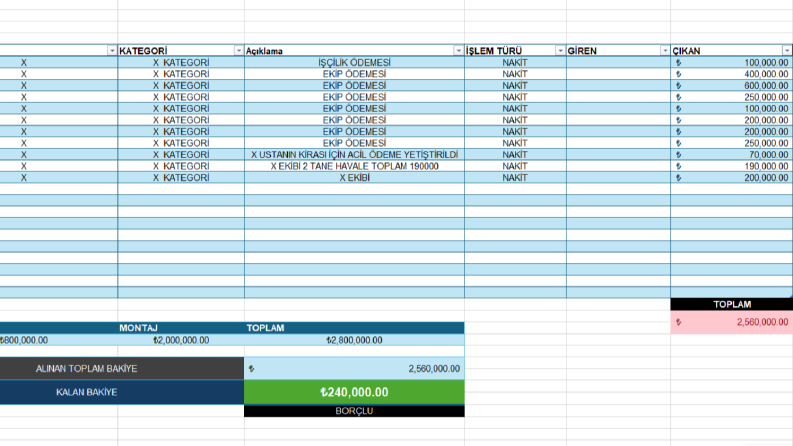Click the ₺2,000,000.00 cell under MONTAJ
The image size is (793, 446).
coord(181,340)
